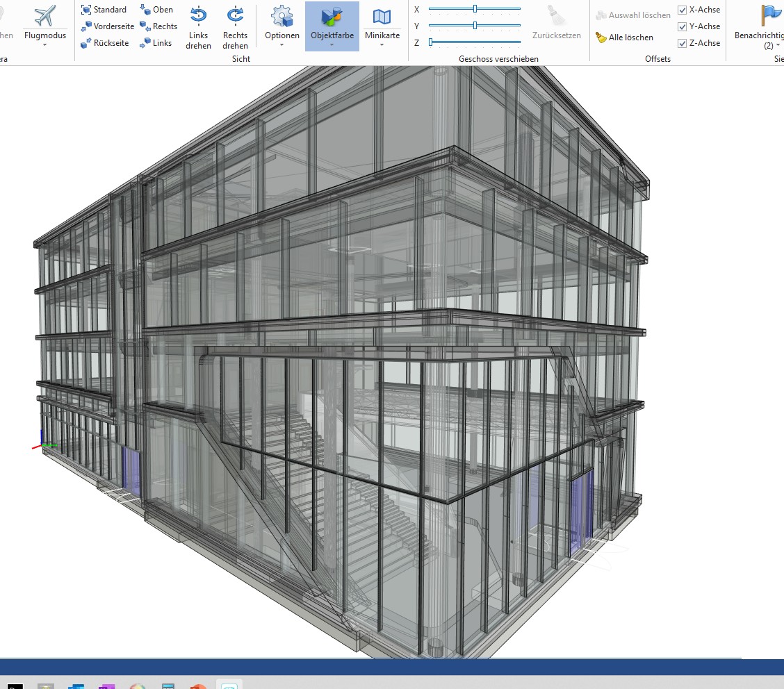Switch to the Oben top view
The width and height of the screenshot is (784, 689).
coord(156,10)
